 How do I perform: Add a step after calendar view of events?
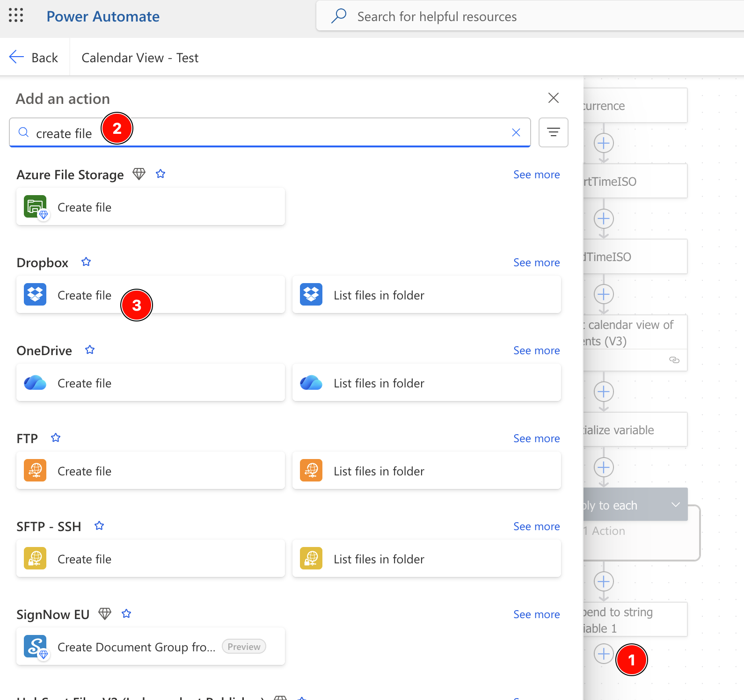tap(604, 392)
